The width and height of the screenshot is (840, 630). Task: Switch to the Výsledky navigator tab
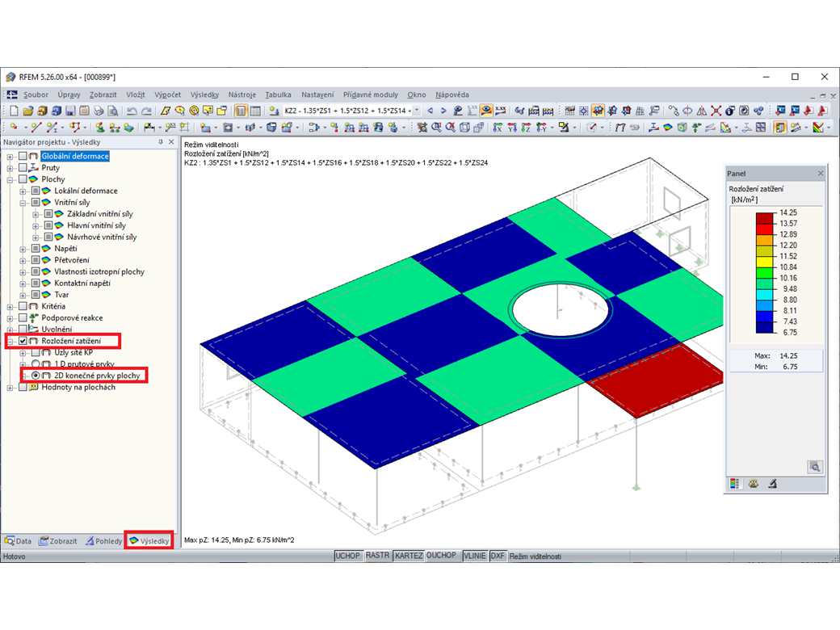(149, 541)
